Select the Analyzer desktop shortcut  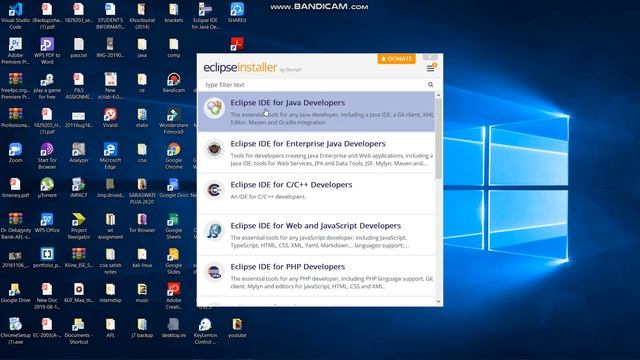coord(79,153)
